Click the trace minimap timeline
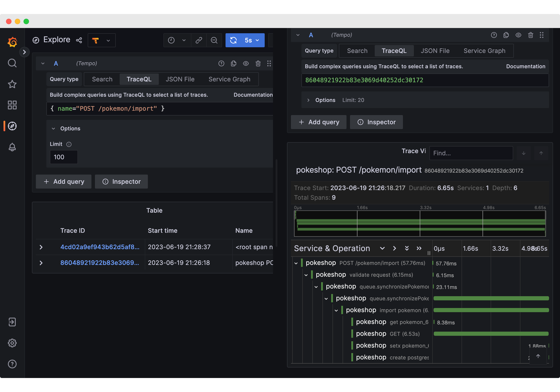This screenshot has height=392, width=560. (420, 223)
